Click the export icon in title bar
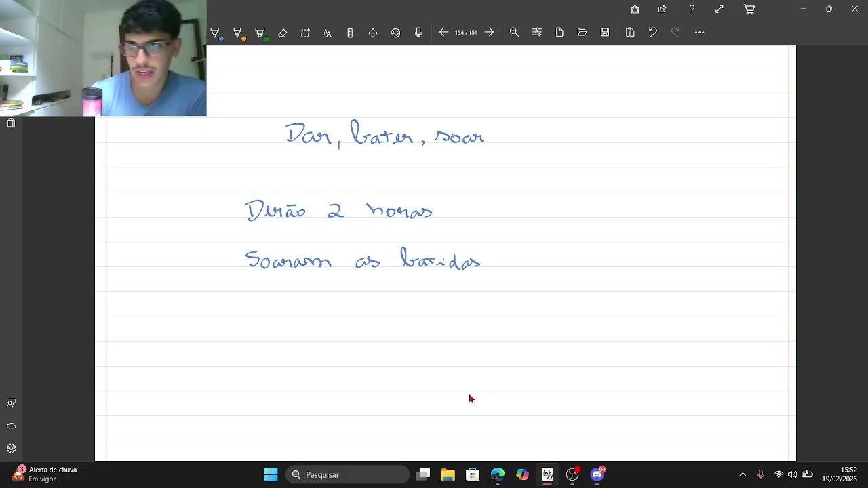The height and width of the screenshot is (488, 868). coord(635,9)
